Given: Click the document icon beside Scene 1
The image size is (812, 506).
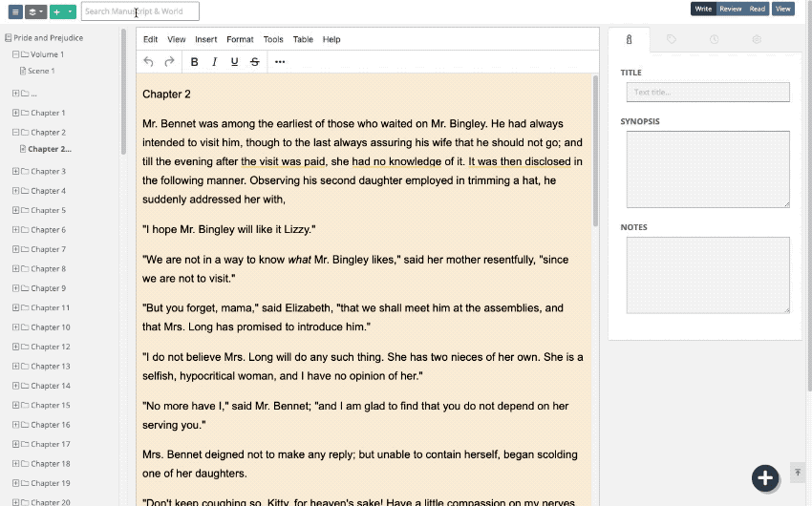Looking at the screenshot, I should point(23,71).
